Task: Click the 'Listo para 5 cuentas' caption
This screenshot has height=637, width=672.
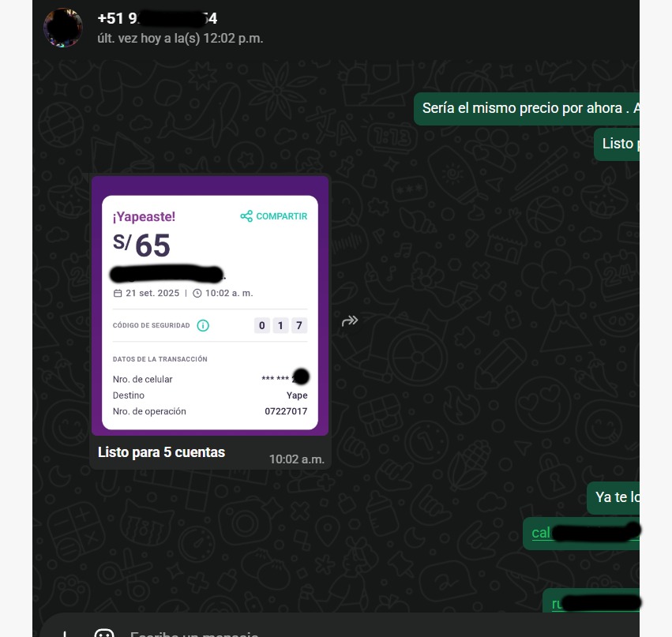Action: tap(161, 452)
